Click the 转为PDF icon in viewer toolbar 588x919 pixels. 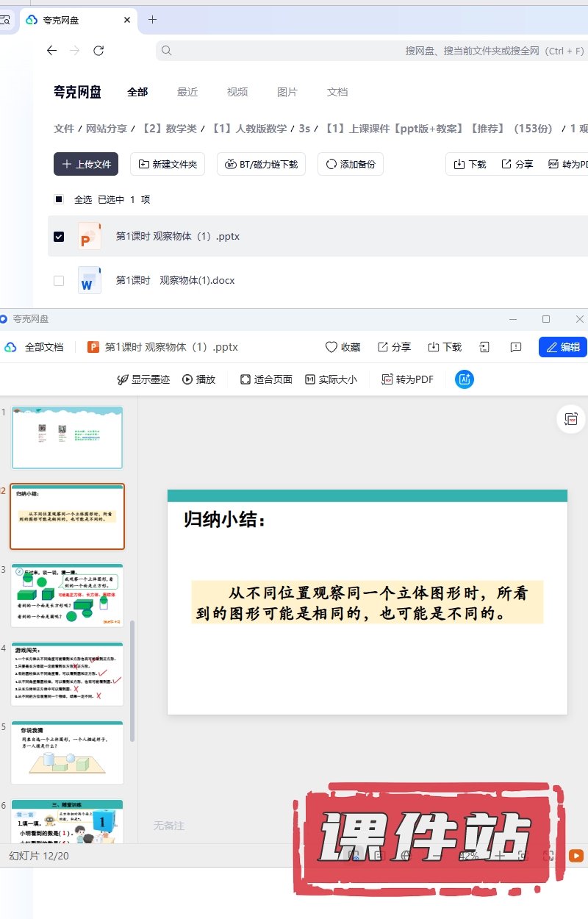(387, 379)
